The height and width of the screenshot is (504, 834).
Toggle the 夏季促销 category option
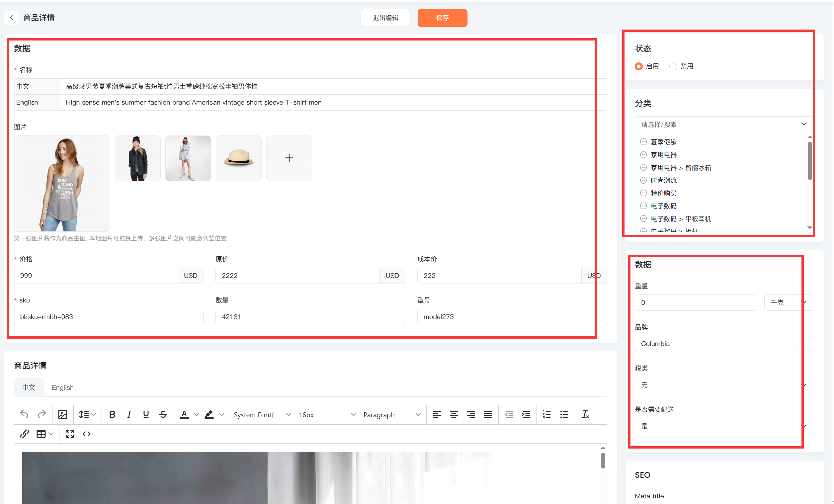coord(643,142)
